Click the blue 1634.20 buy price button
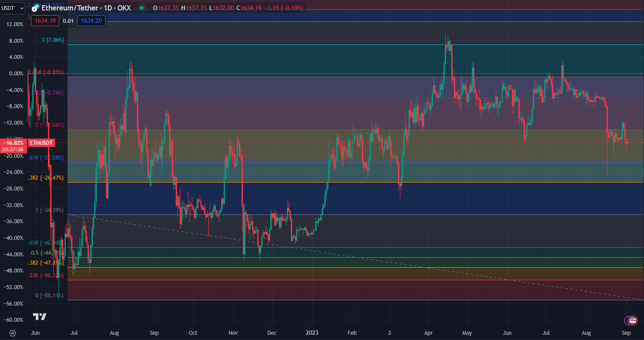644x340 pixels. pyautogui.click(x=91, y=20)
